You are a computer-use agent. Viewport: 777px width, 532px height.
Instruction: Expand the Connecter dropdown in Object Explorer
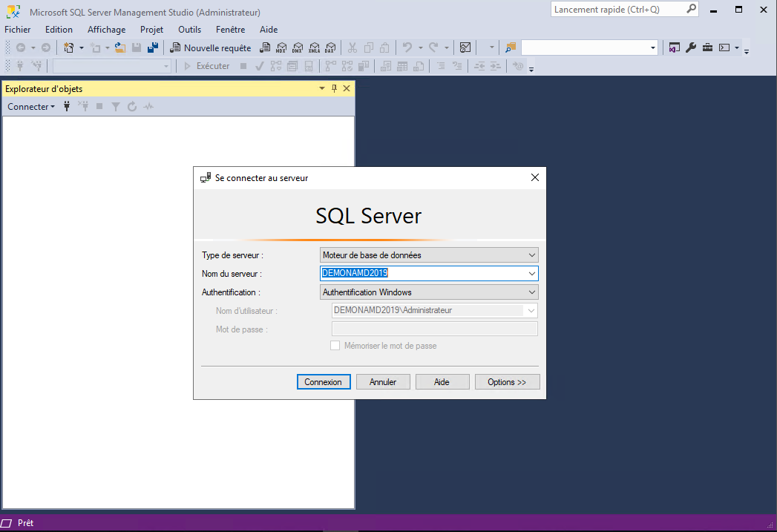click(31, 107)
